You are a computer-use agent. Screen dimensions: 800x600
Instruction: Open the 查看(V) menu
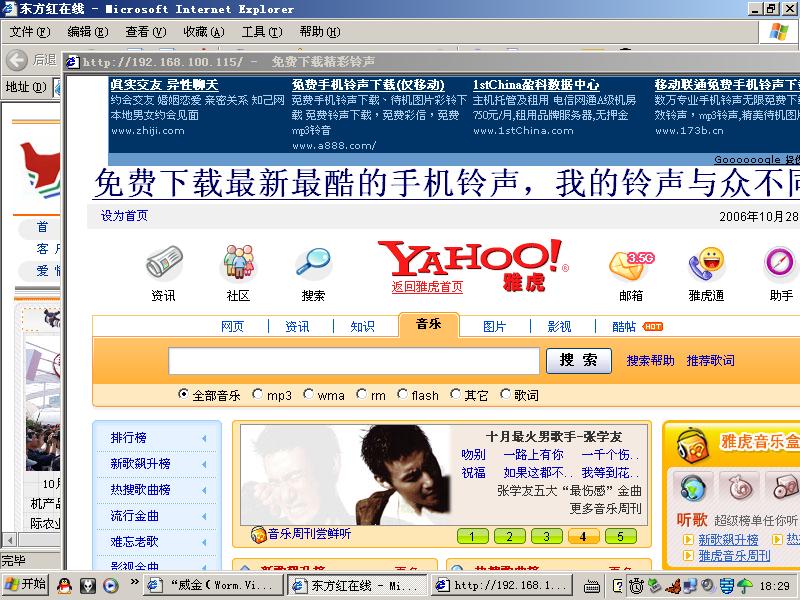tap(146, 32)
